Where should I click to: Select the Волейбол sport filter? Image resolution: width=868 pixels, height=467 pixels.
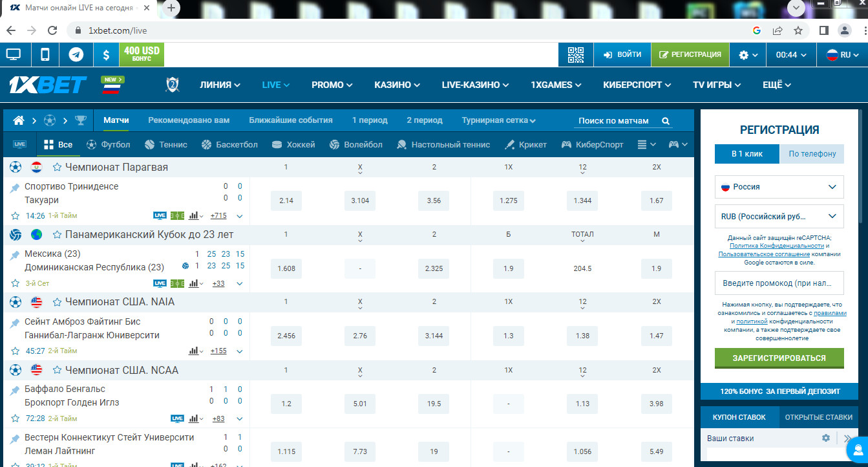tap(356, 145)
